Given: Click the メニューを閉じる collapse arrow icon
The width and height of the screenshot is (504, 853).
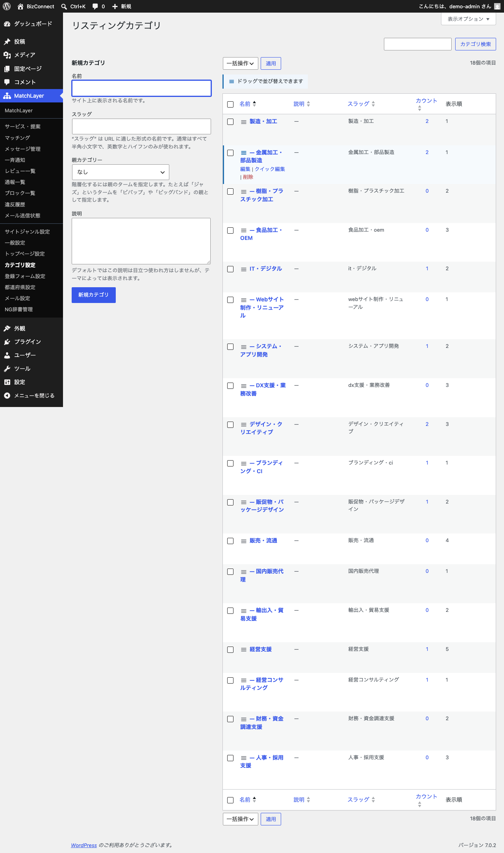Looking at the screenshot, I should coord(7,396).
